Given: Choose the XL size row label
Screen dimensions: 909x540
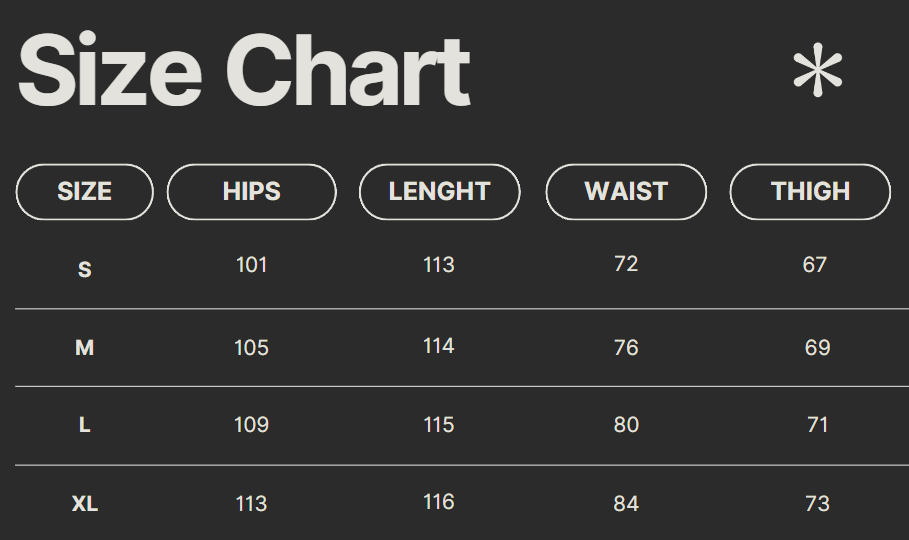Looking at the screenshot, I should [x=85, y=504].
